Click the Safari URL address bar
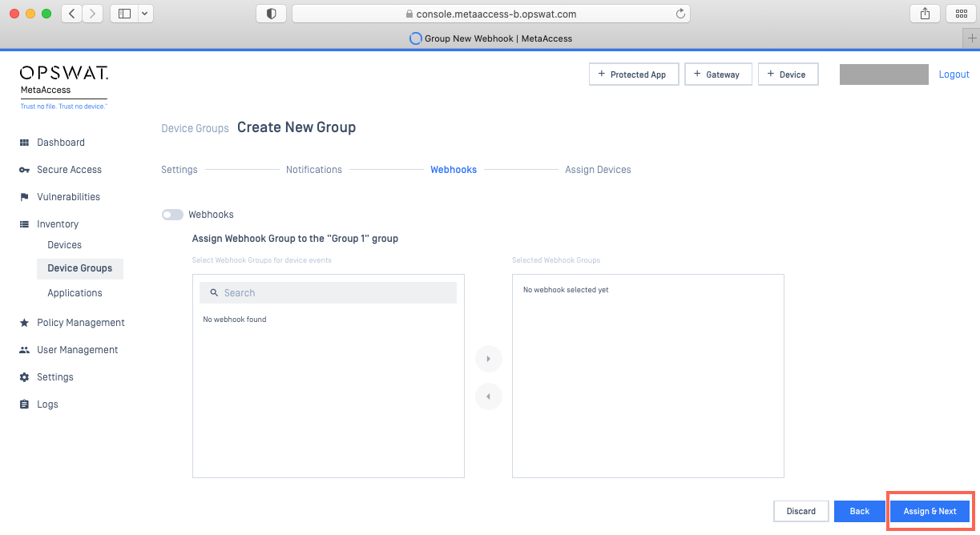980x535 pixels. (x=490, y=14)
